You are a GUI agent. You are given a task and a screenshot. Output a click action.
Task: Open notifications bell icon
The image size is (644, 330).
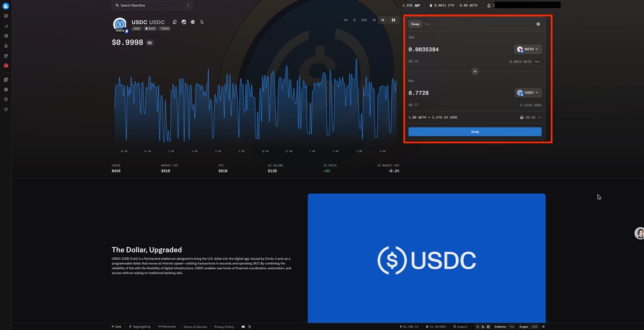[489, 5]
